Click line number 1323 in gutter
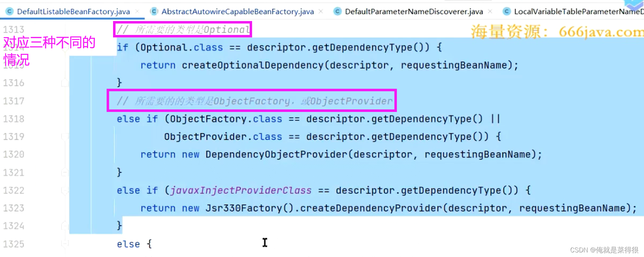The height and width of the screenshot is (257, 644). pyautogui.click(x=14, y=208)
